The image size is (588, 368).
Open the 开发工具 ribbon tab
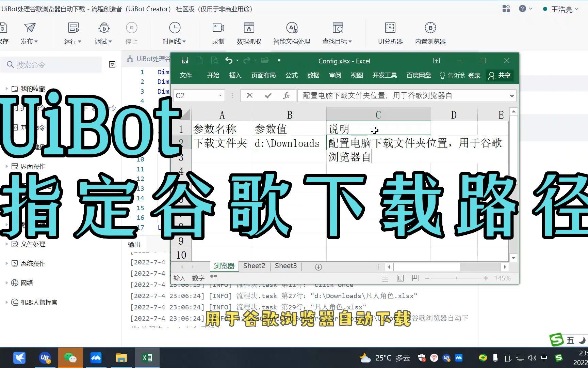click(385, 75)
